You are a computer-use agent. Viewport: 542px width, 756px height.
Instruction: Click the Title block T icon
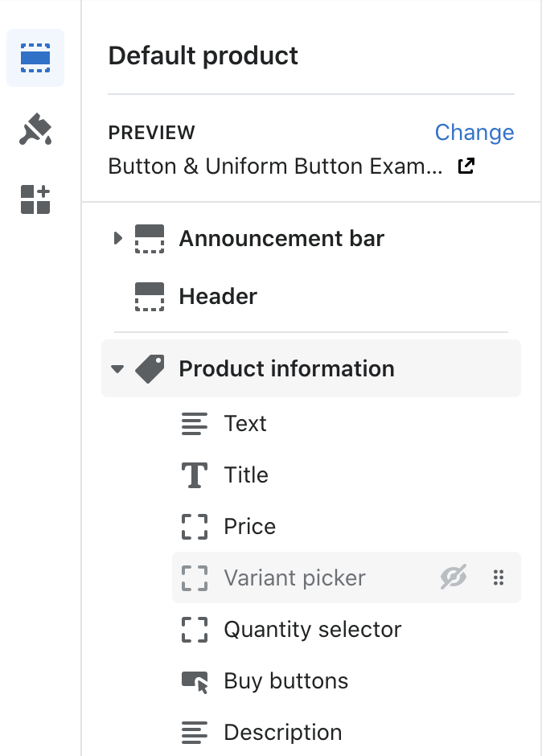pyautogui.click(x=195, y=475)
